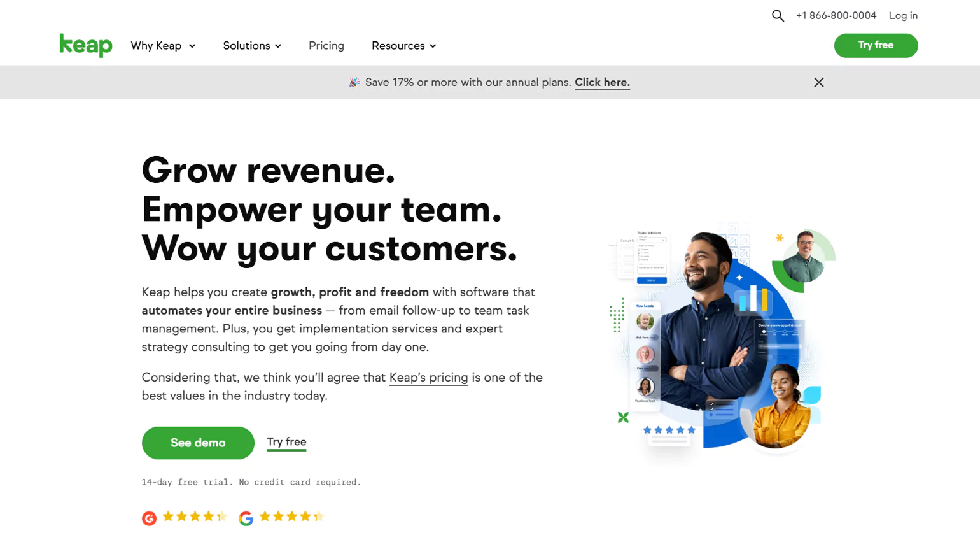The height and width of the screenshot is (535, 980).
Task: Click the Keap logo
Action: click(86, 45)
